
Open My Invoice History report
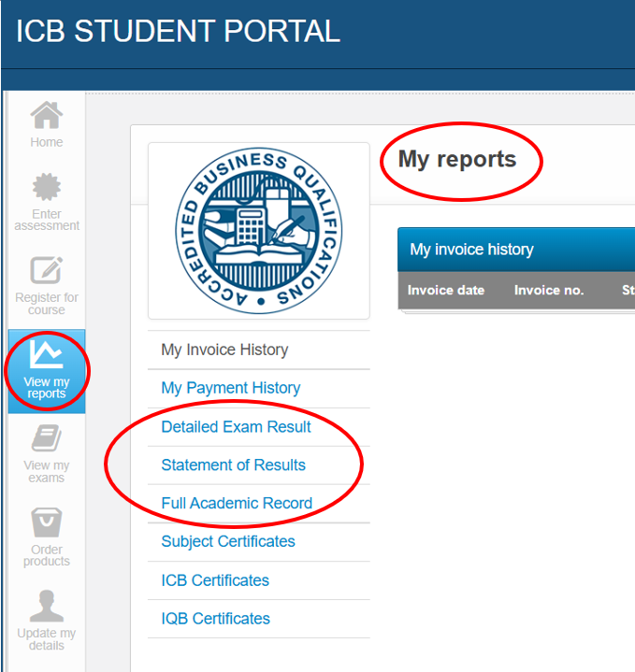pos(224,350)
